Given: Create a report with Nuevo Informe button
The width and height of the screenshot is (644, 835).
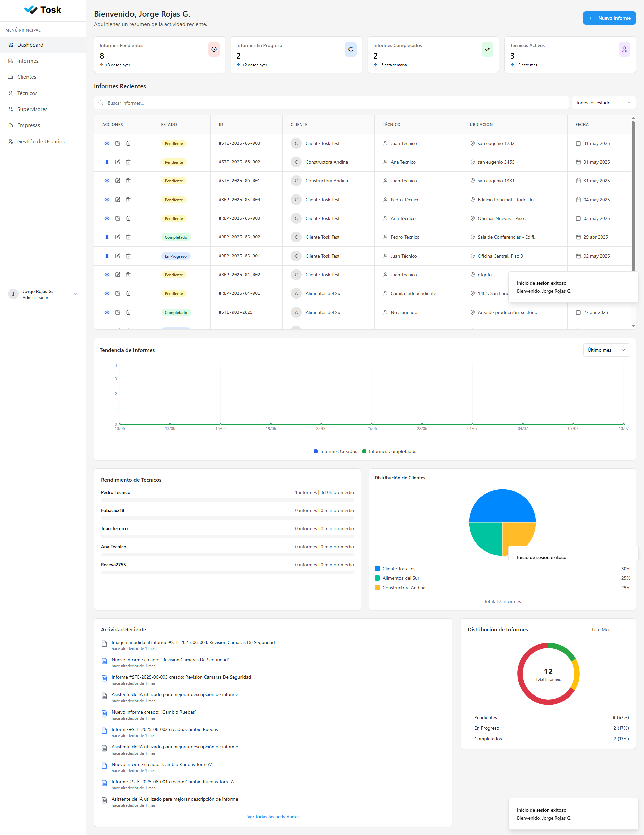Looking at the screenshot, I should tap(609, 18).
